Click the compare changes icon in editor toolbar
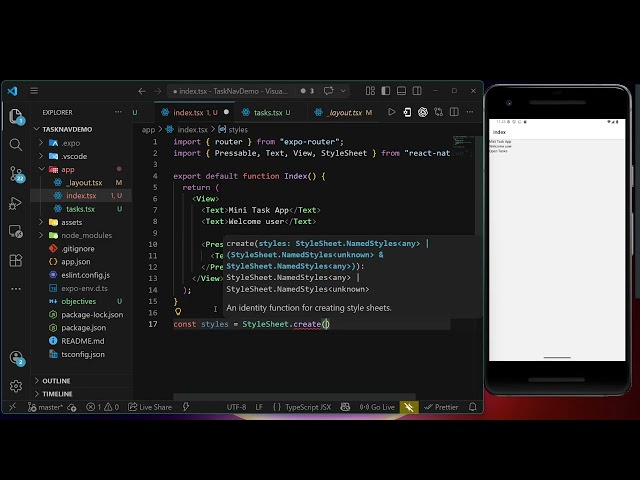 pos(438,112)
